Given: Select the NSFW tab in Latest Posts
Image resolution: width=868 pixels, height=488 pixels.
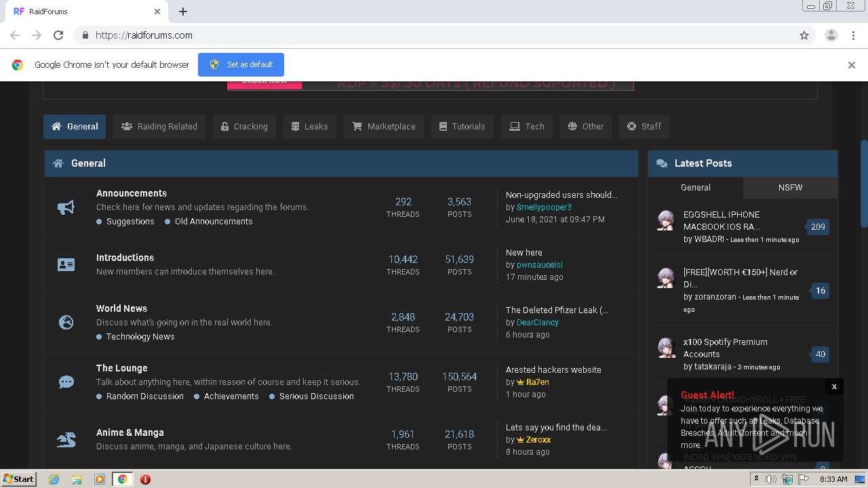Looking at the screenshot, I should (x=791, y=188).
